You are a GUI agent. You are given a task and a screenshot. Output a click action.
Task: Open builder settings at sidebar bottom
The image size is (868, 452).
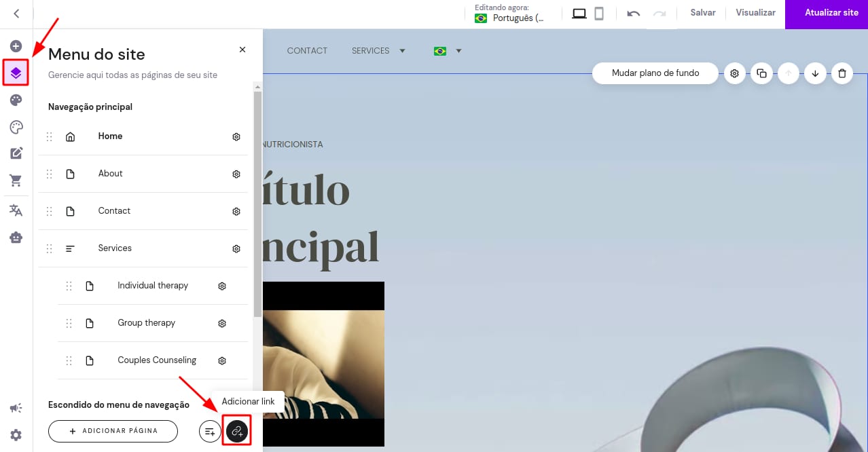[x=16, y=434]
